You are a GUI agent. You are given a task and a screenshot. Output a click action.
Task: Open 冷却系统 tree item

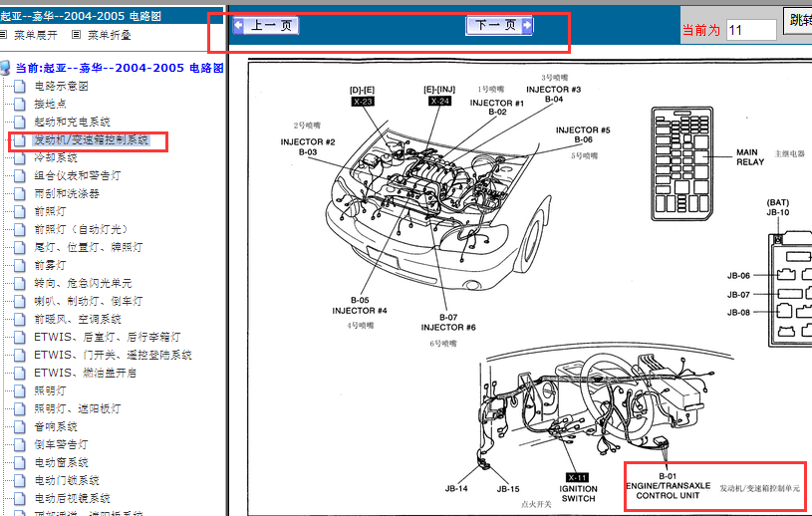(x=56, y=157)
